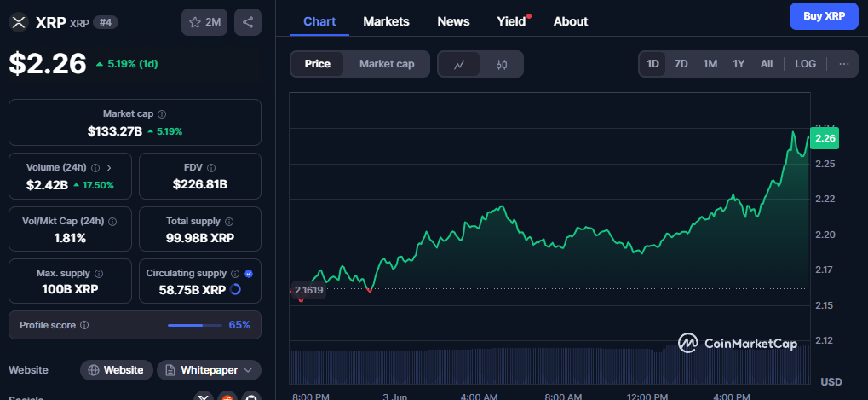Screen dimensions: 868x400
Task: Open the Website link button
Action: click(116, 370)
